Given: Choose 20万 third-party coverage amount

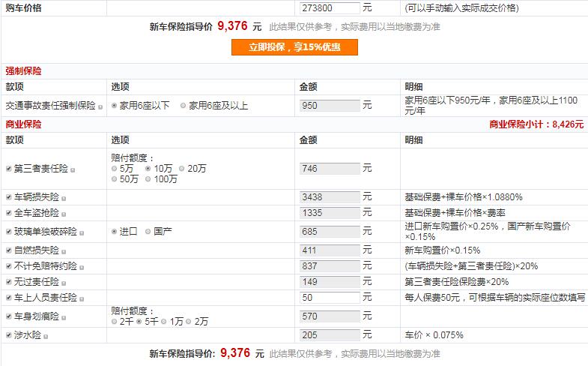Looking at the screenshot, I should [181, 169].
